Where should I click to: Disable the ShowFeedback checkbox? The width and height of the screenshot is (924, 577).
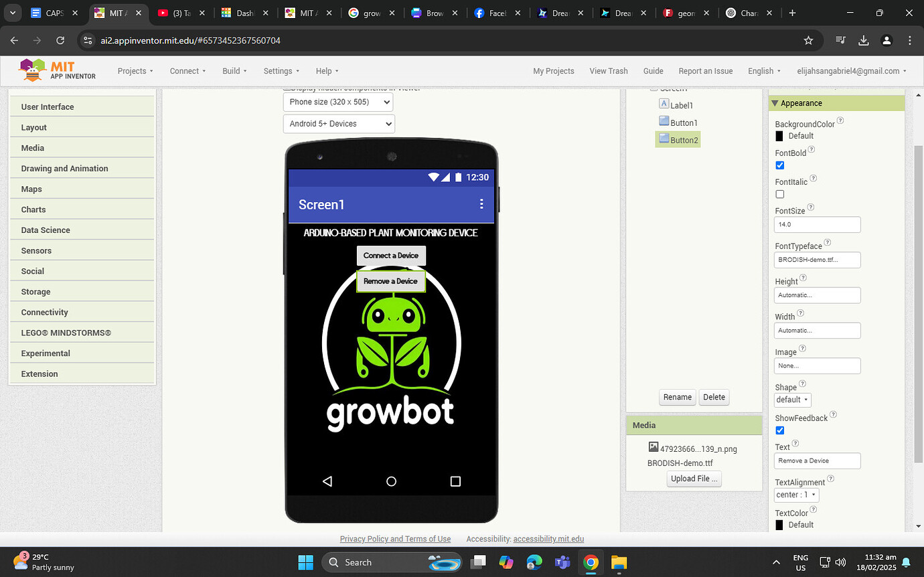[x=779, y=430]
